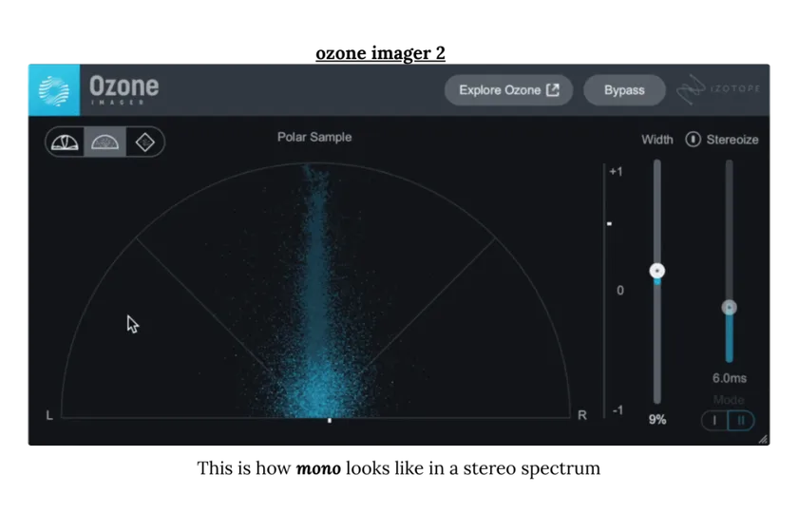Click the window resize grip icon
This screenshot has width=798, height=532.
click(763, 439)
